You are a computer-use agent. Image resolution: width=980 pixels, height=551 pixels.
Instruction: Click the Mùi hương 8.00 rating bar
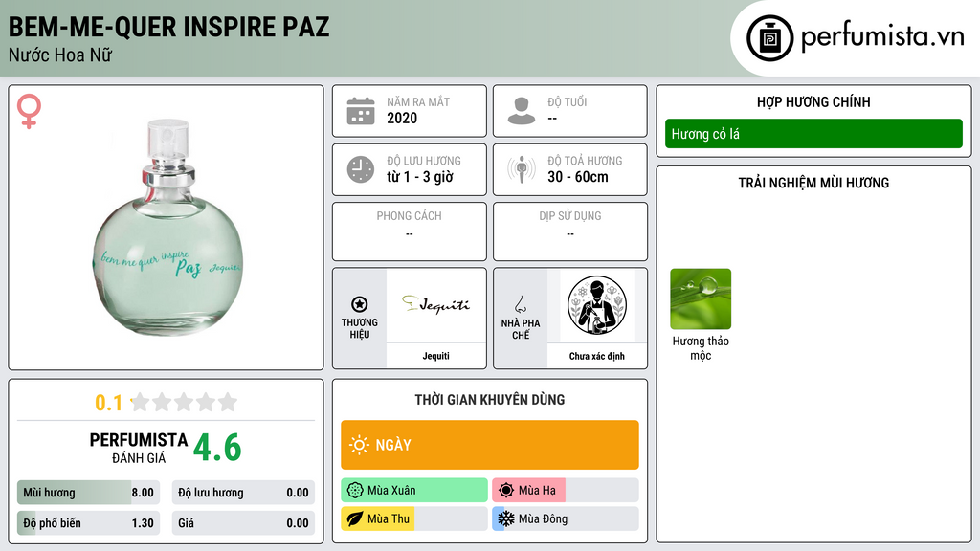pyautogui.click(x=89, y=493)
